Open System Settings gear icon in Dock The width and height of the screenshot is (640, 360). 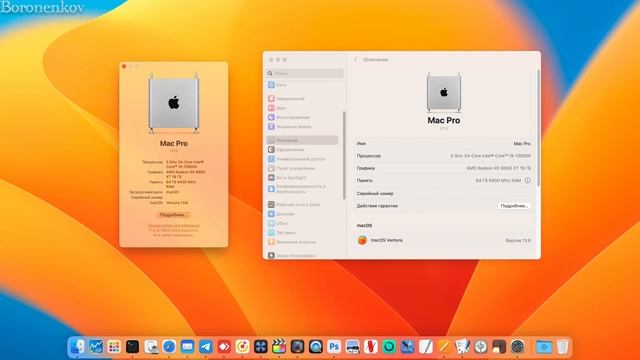518,347
